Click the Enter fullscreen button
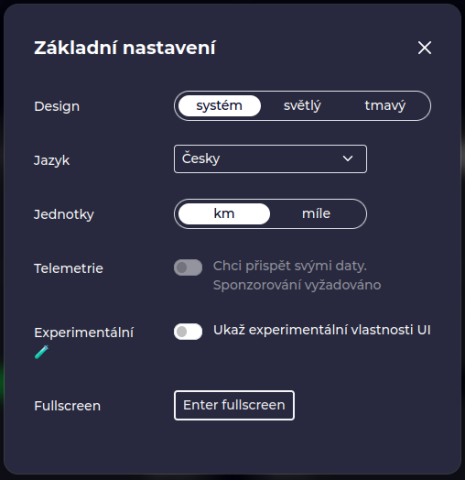Screen dimensions: 465x480 (234, 405)
